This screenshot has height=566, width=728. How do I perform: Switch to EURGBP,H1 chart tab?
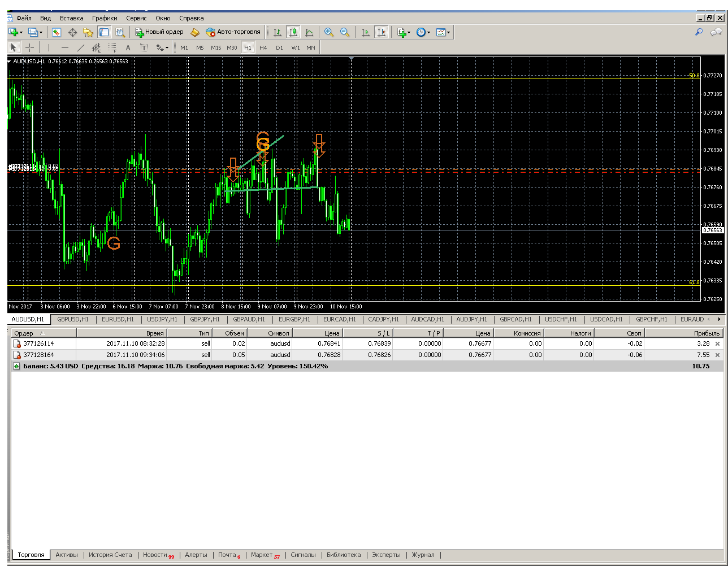[x=295, y=319]
